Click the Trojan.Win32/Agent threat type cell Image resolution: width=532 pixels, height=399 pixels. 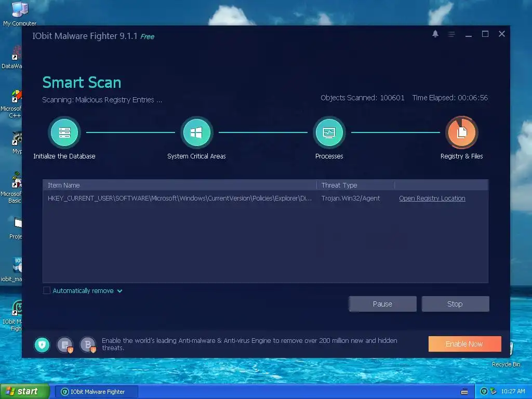coord(351,198)
